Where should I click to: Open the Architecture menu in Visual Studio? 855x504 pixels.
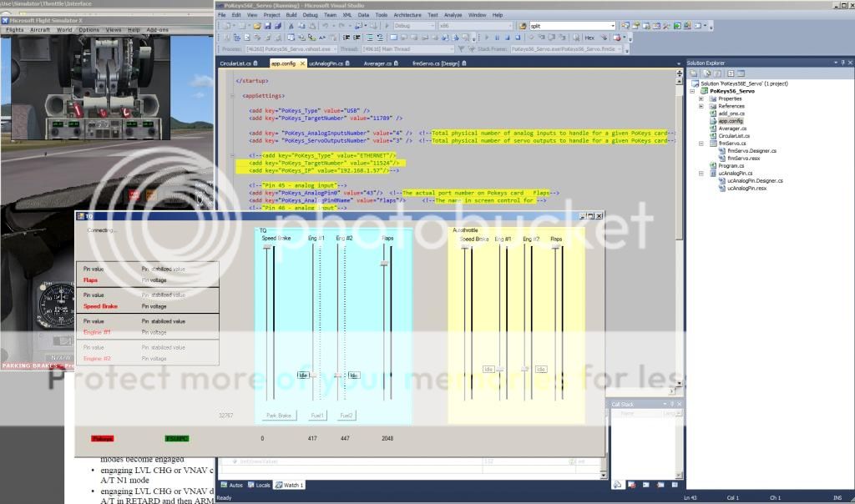[x=407, y=15]
